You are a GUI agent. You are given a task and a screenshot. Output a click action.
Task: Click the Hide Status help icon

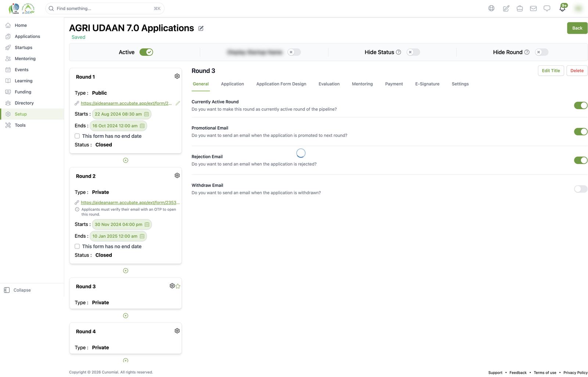coord(398,52)
